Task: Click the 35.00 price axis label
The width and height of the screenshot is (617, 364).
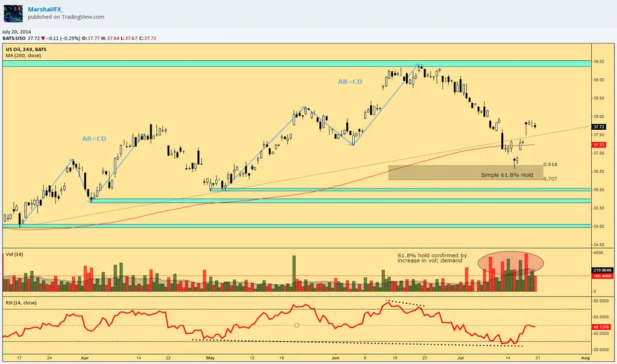Action: click(x=599, y=226)
